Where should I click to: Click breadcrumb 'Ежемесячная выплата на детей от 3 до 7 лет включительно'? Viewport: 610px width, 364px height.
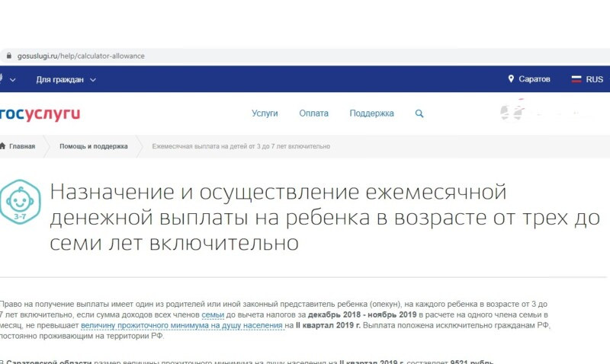241,146
